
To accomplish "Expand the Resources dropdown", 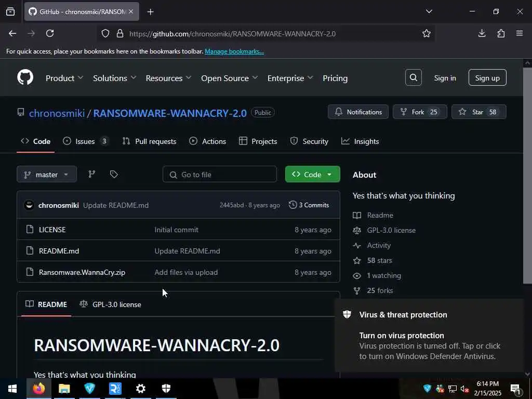I will pos(169,78).
